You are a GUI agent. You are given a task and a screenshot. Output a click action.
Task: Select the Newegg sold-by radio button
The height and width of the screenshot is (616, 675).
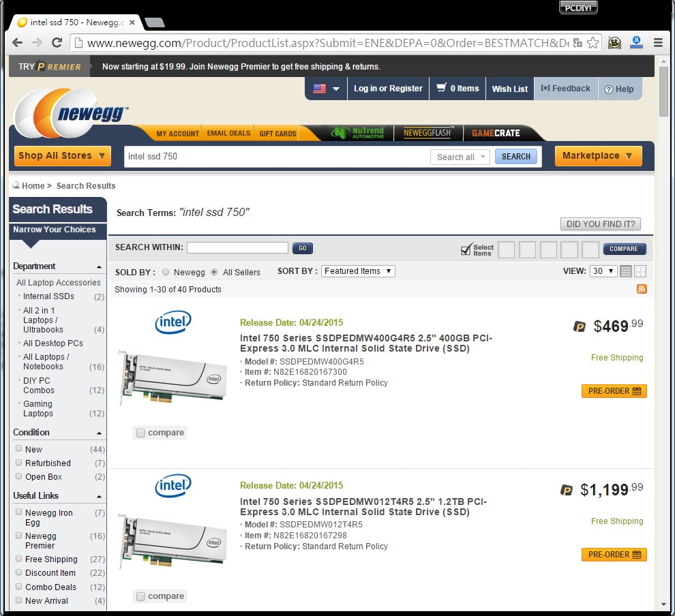point(166,272)
